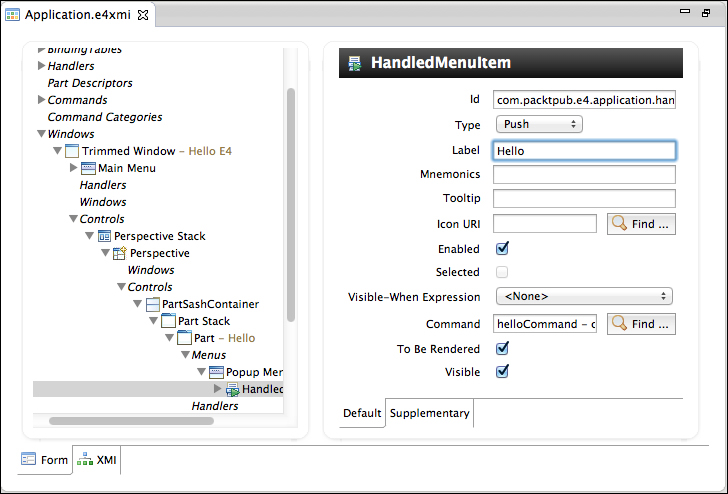
Task: Click the Perspective node icon
Action: 119,253
